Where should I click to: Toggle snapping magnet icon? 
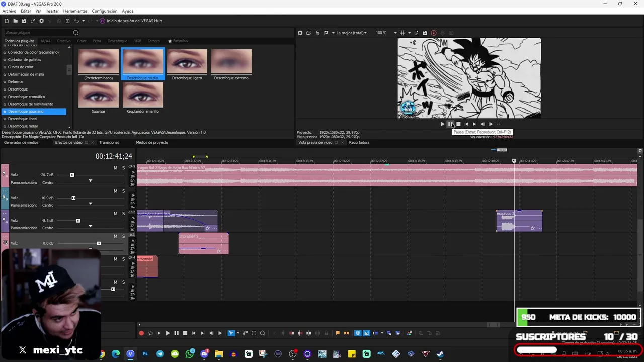pyautogui.click(x=358, y=333)
